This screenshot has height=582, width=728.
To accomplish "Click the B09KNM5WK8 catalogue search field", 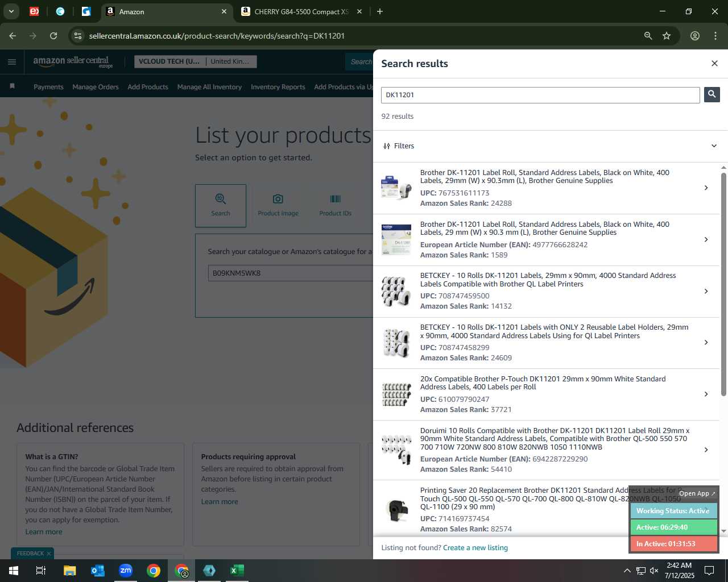I will [291, 273].
